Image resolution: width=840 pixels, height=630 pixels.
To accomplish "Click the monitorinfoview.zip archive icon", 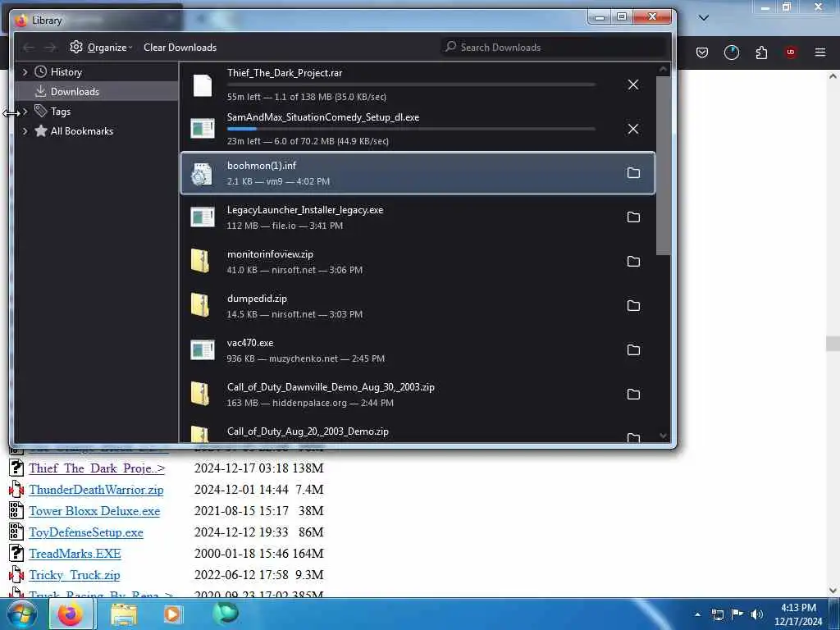I will [200, 262].
